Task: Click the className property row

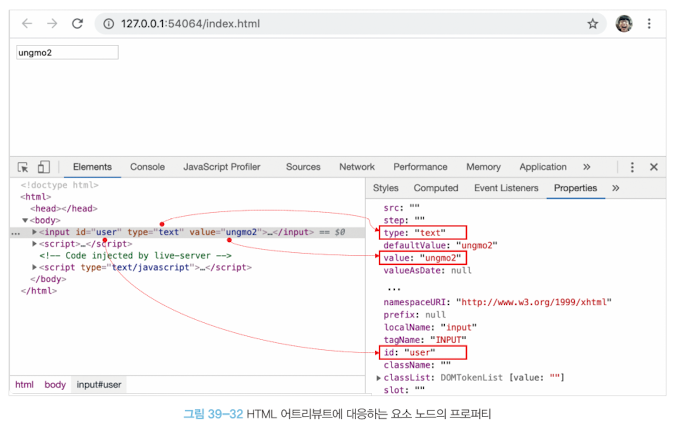Action: click(417, 365)
